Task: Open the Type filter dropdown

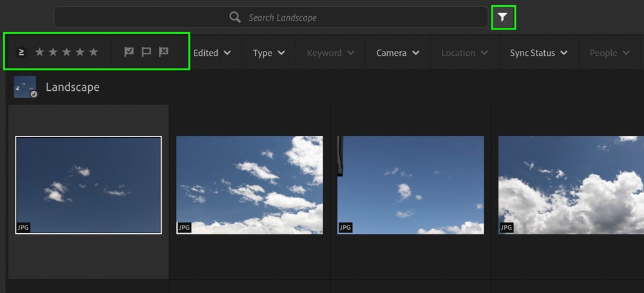Action: (x=269, y=53)
